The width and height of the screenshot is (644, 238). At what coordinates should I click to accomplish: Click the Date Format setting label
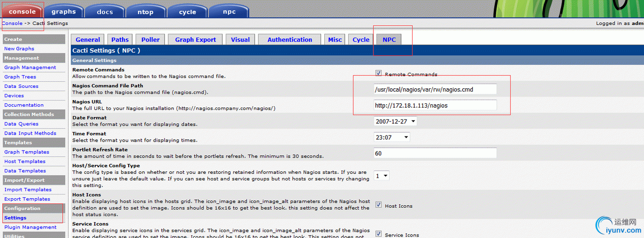(x=89, y=118)
